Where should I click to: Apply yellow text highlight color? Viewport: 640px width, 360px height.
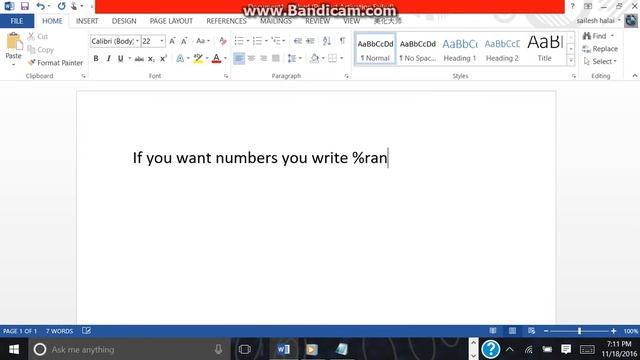pyautogui.click(x=198, y=58)
